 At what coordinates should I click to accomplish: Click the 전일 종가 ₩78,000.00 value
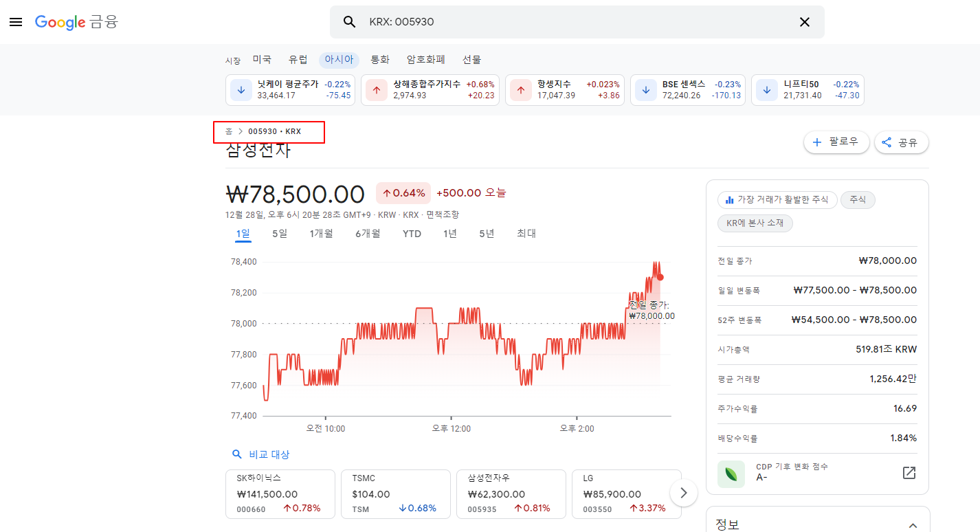click(888, 261)
